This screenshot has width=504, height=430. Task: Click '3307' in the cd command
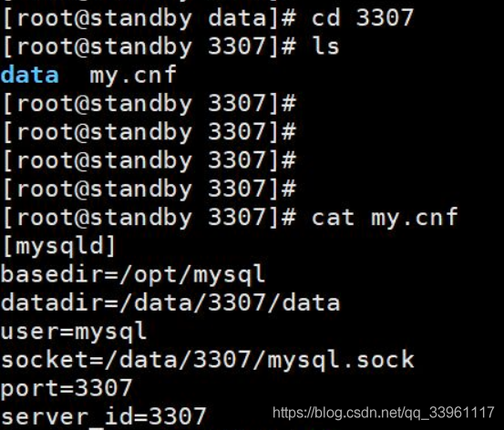tap(385, 17)
